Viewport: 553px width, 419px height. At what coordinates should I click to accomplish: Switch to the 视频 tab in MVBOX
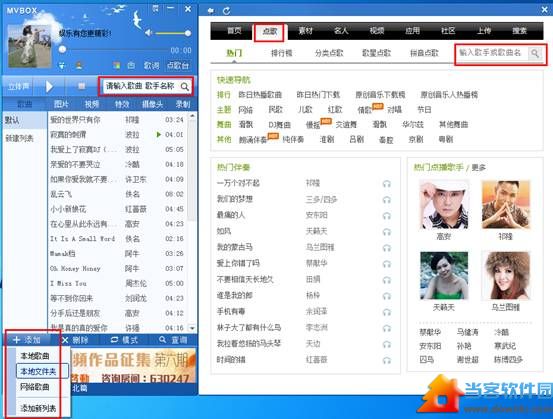tap(92, 104)
